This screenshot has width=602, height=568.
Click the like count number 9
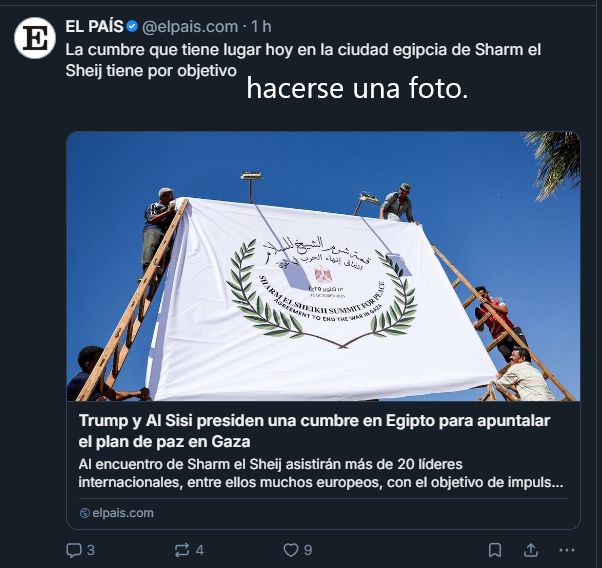coord(308,550)
